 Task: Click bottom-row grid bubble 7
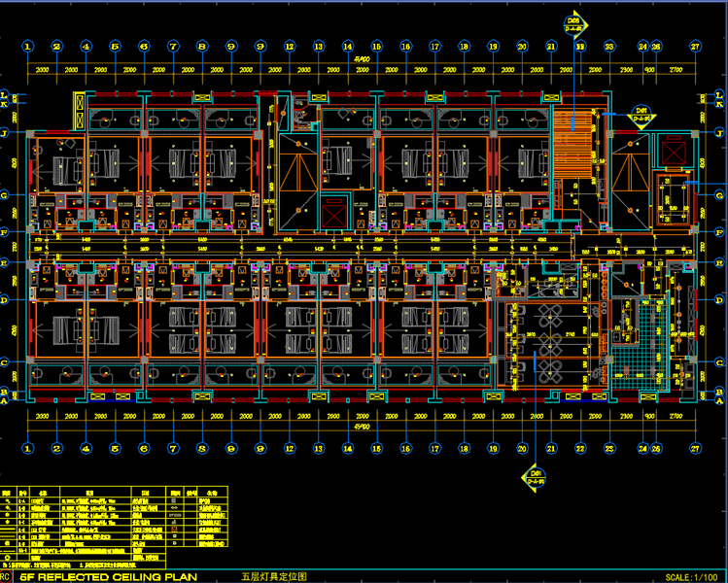(173, 448)
